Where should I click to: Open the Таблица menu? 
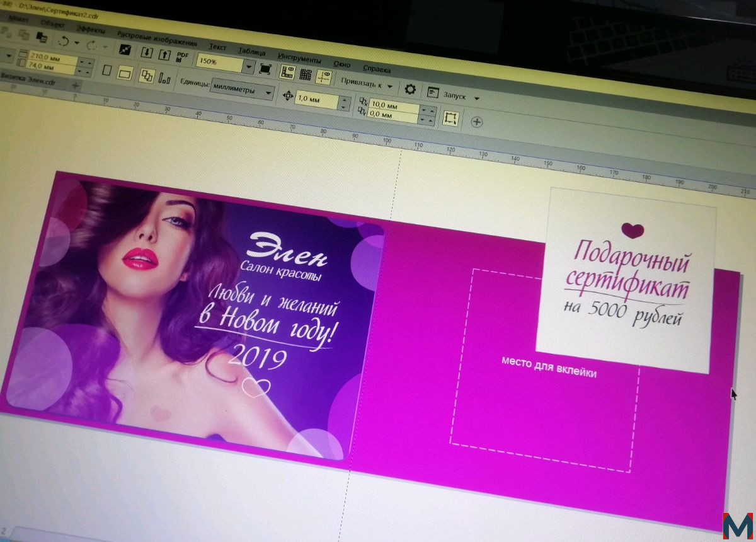[251, 52]
